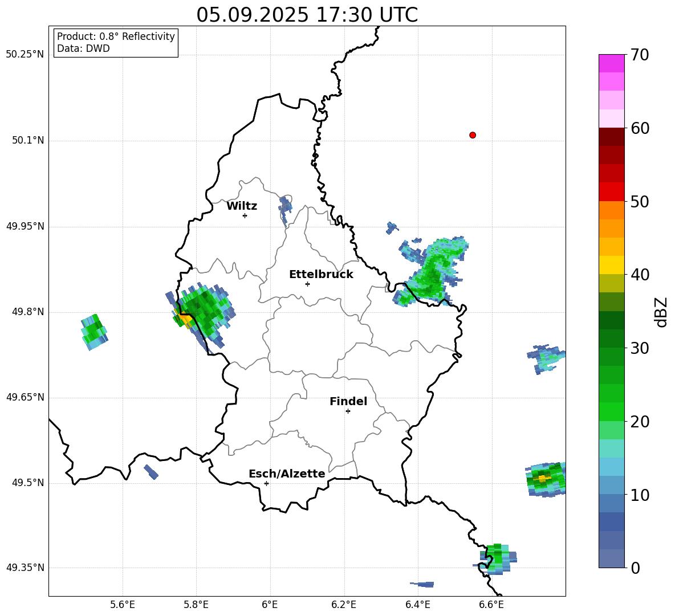Click the '49.95°N' latitude label

click(x=25, y=226)
